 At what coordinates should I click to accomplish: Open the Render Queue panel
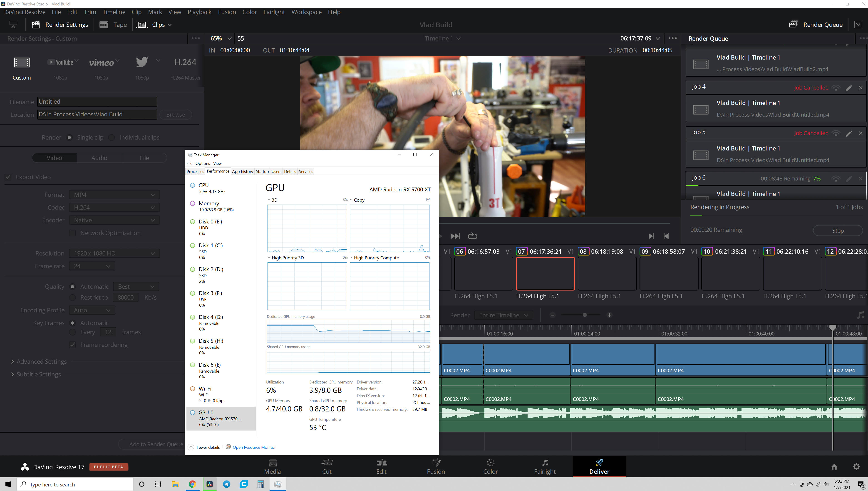tap(816, 25)
